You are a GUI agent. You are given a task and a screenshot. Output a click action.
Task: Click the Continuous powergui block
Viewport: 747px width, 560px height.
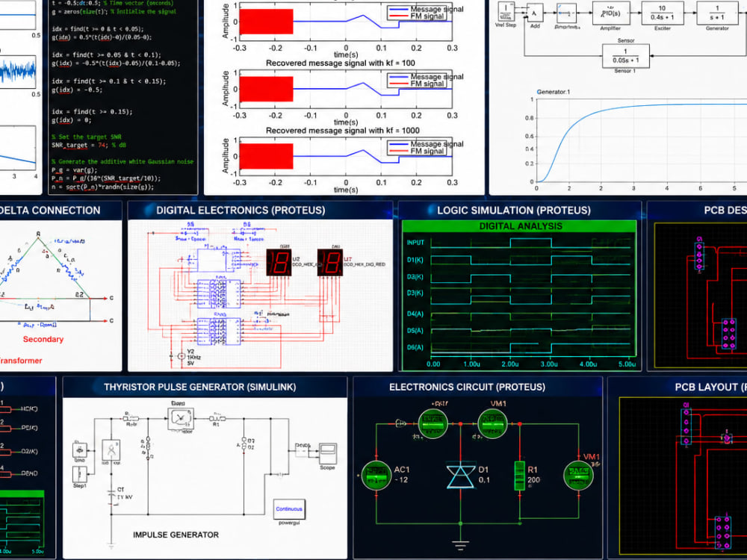tap(288, 509)
